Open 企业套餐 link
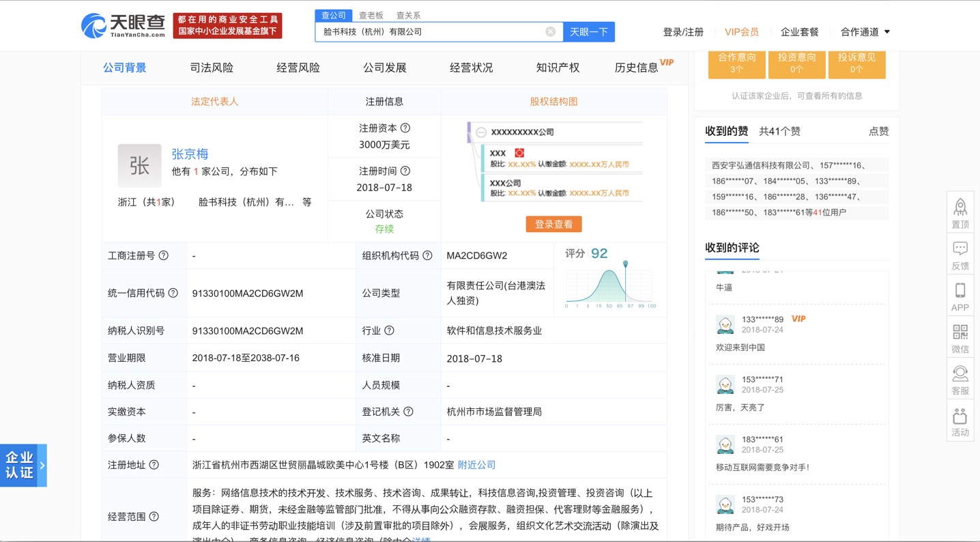This screenshot has width=980, height=542. click(x=800, y=31)
